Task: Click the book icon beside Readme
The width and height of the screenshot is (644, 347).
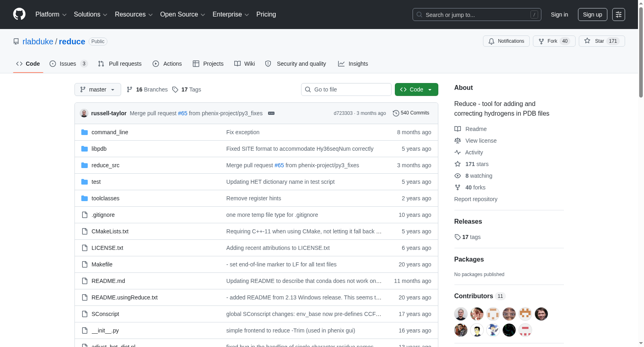Action: coord(458,129)
